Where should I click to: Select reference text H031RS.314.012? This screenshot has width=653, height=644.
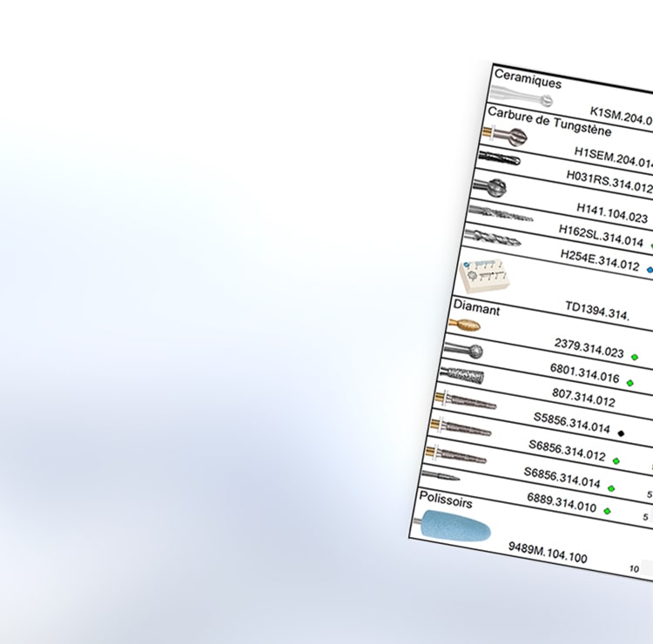(609, 182)
